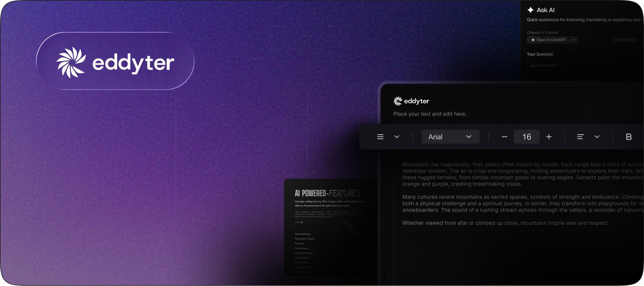644x286 pixels.
Task: Click the minus icon to decrease font size
Action: click(x=505, y=137)
